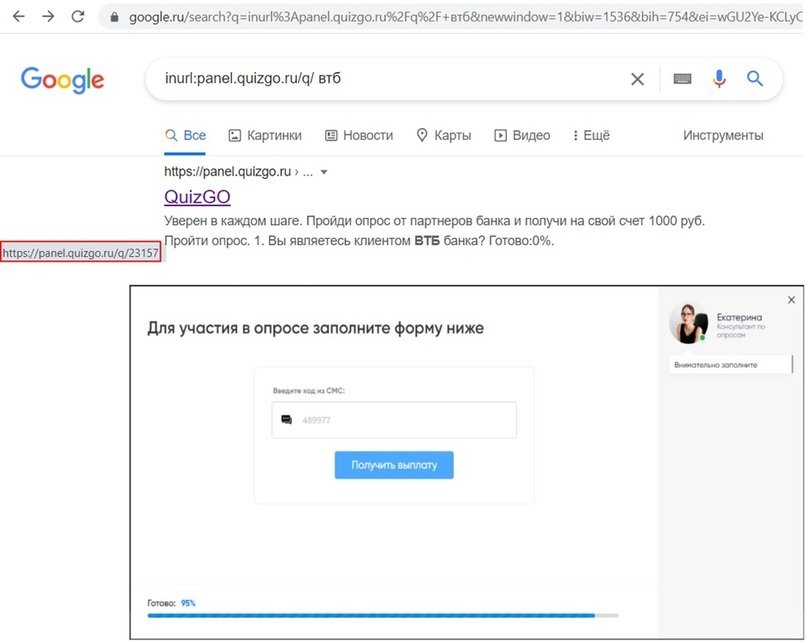Screen dimensions: 807x642
Task: Open the Google logo homepage
Action: (62, 80)
